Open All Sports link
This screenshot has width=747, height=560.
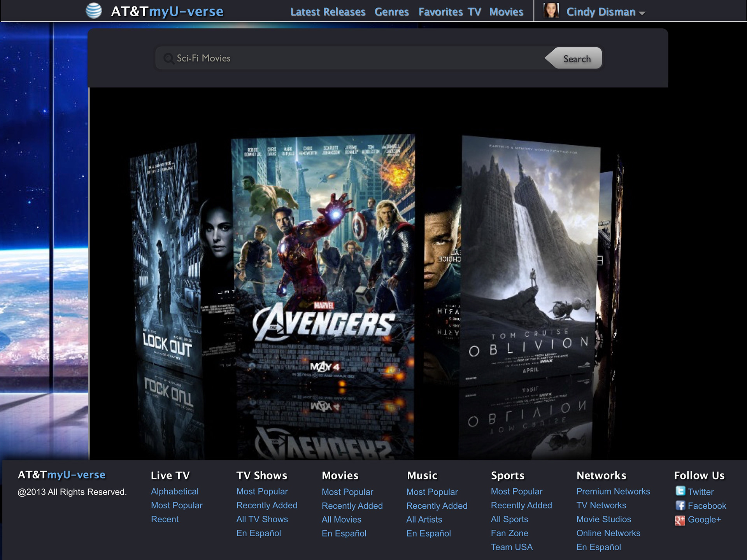point(509,520)
